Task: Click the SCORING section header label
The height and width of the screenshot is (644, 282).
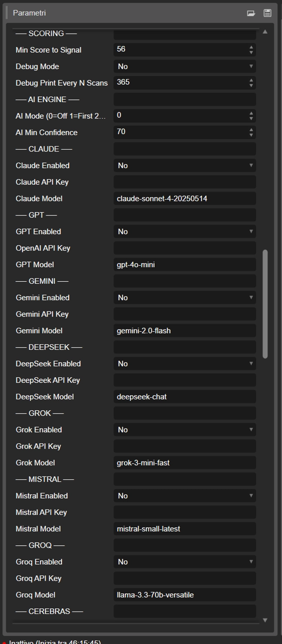Action: point(46,33)
